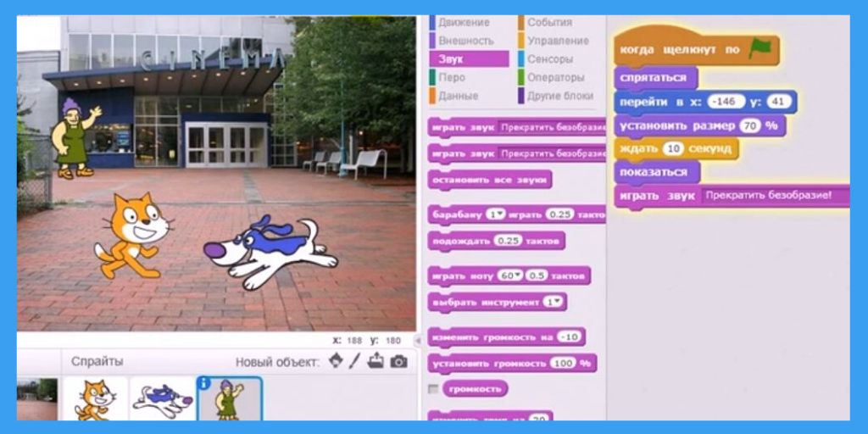Click the показаться block in script

click(657, 172)
